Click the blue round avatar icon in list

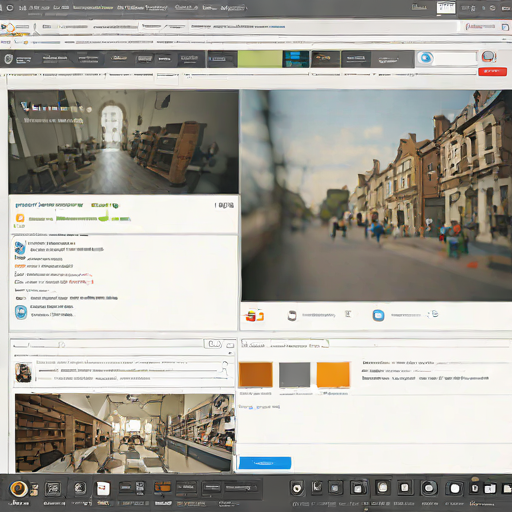21,312
